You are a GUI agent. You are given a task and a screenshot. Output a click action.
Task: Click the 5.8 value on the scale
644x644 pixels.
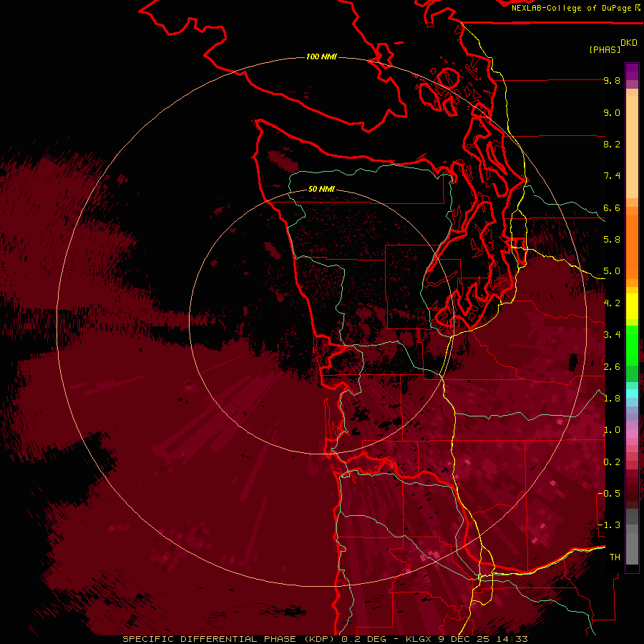pos(612,240)
